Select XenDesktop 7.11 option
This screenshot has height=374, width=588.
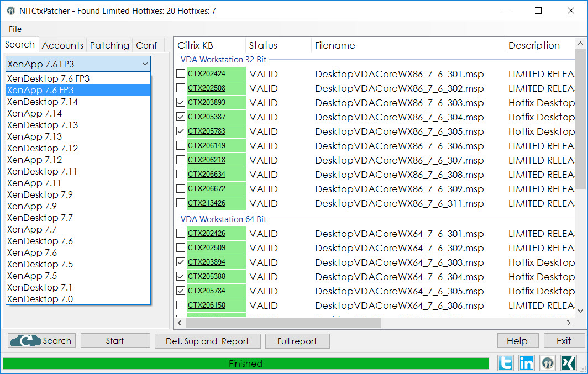click(78, 171)
